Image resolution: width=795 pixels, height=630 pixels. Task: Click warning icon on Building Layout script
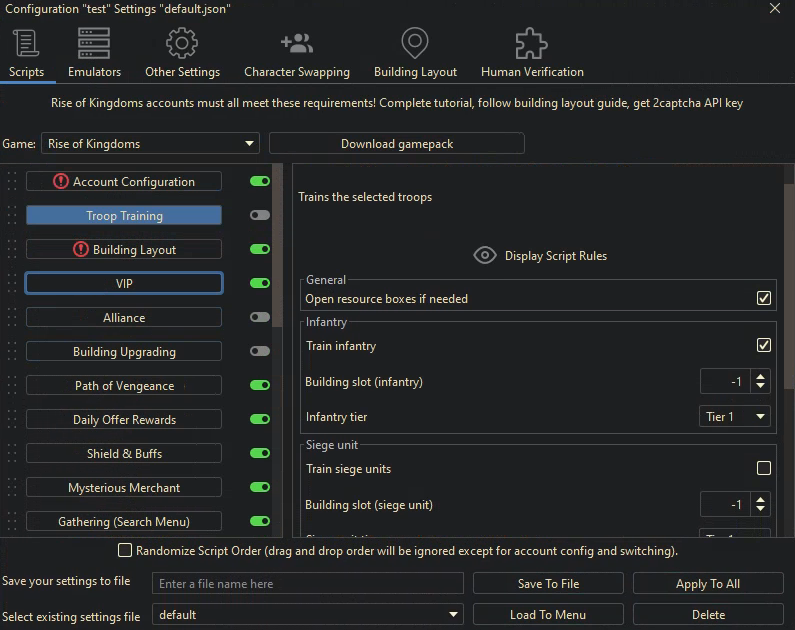click(x=81, y=249)
